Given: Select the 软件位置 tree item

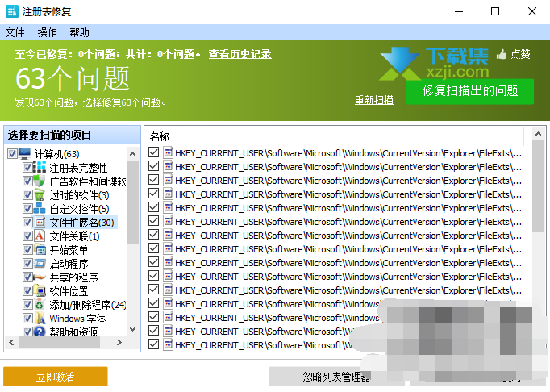Looking at the screenshot, I should click(x=69, y=291).
